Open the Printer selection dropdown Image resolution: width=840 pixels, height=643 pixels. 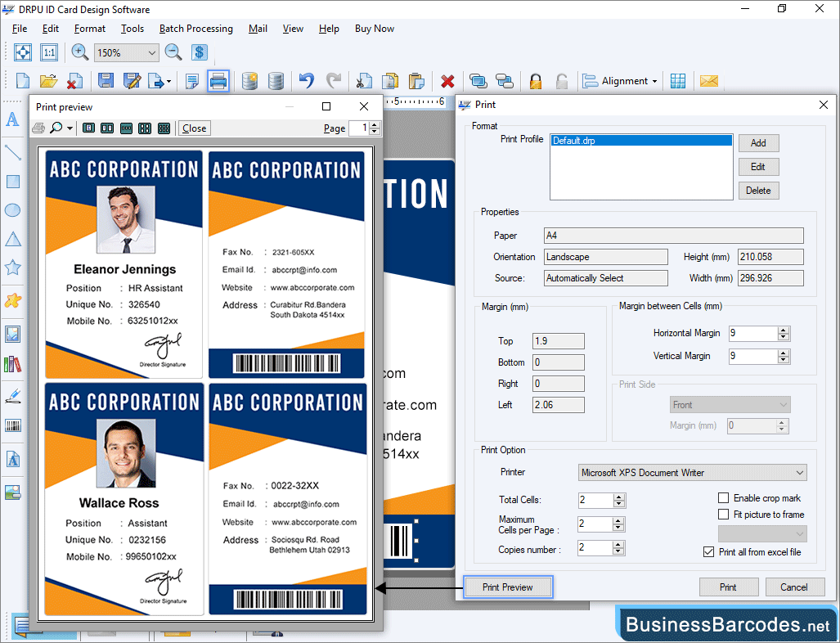click(799, 473)
